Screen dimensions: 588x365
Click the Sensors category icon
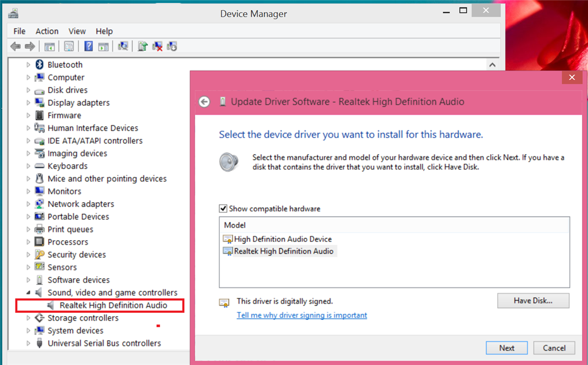(x=40, y=267)
